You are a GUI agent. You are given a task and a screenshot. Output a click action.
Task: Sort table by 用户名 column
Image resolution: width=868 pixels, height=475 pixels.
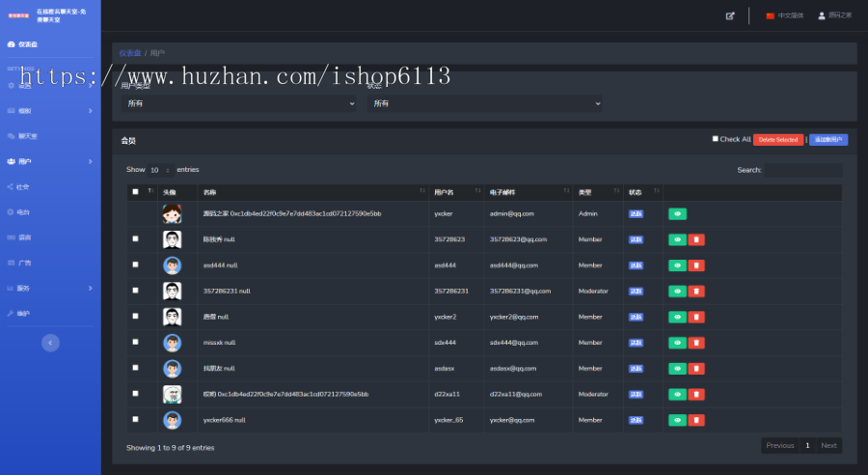457,192
